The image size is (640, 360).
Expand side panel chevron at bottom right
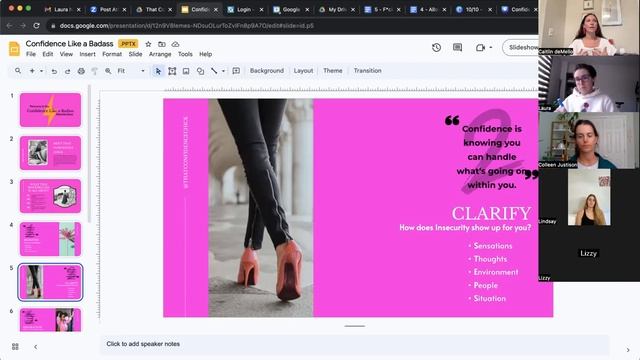tap(628, 350)
